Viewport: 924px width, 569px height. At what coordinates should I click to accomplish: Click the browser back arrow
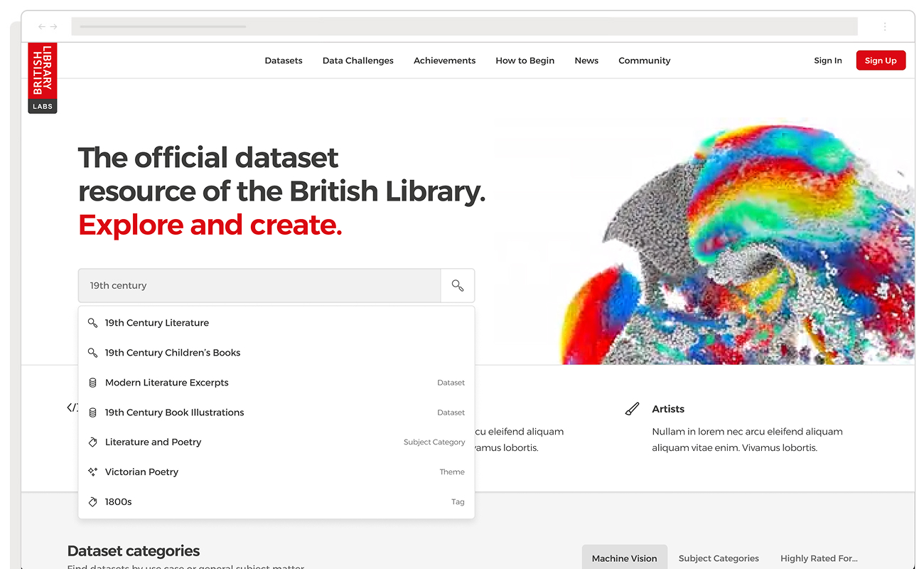42,27
